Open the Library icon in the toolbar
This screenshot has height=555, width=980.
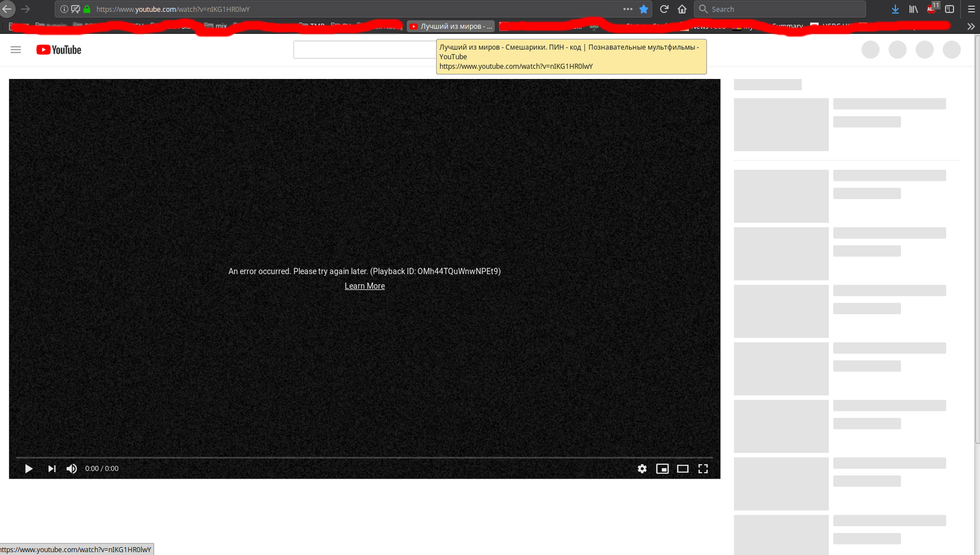coord(913,9)
